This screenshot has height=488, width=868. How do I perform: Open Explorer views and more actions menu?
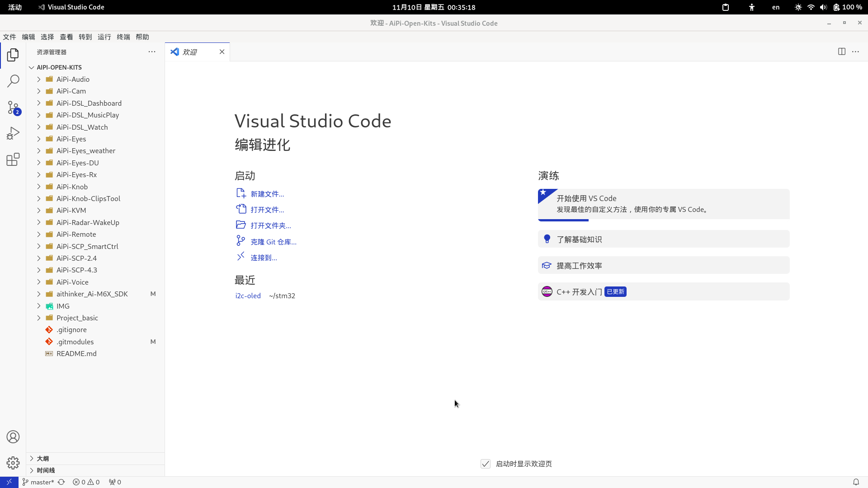point(152,52)
